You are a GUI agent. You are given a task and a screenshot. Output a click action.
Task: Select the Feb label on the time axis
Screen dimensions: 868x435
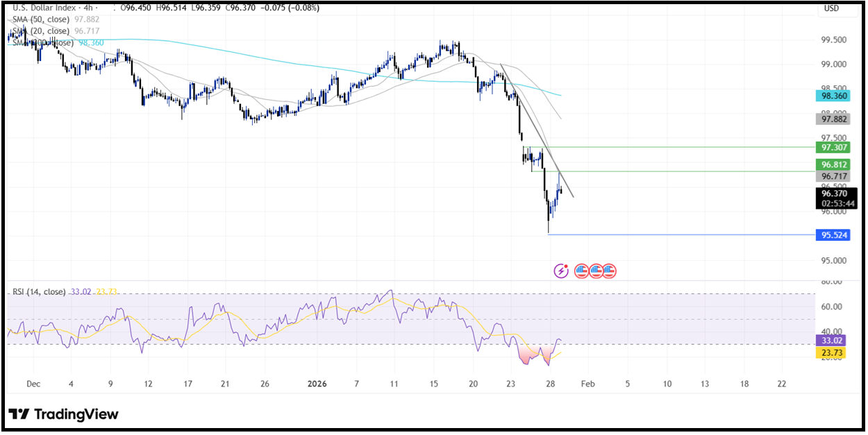point(587,383)
